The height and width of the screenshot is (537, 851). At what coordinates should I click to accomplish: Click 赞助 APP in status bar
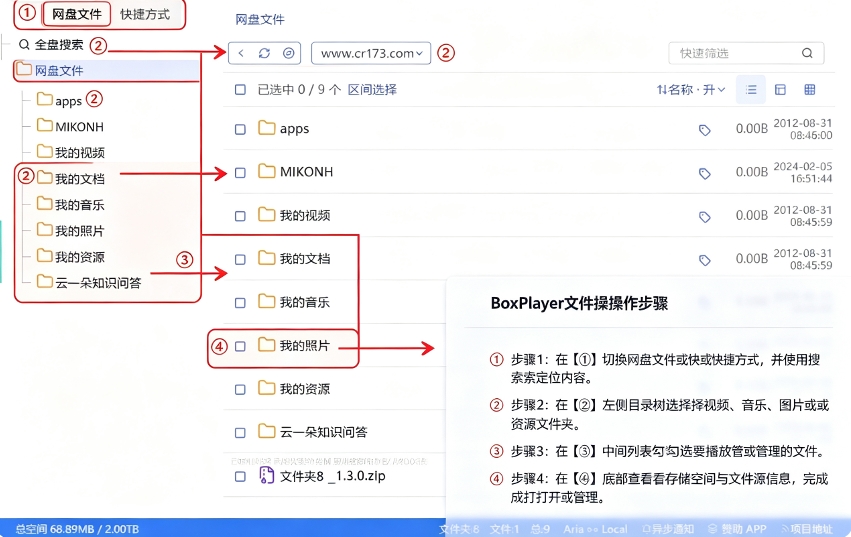coord(737,529)
